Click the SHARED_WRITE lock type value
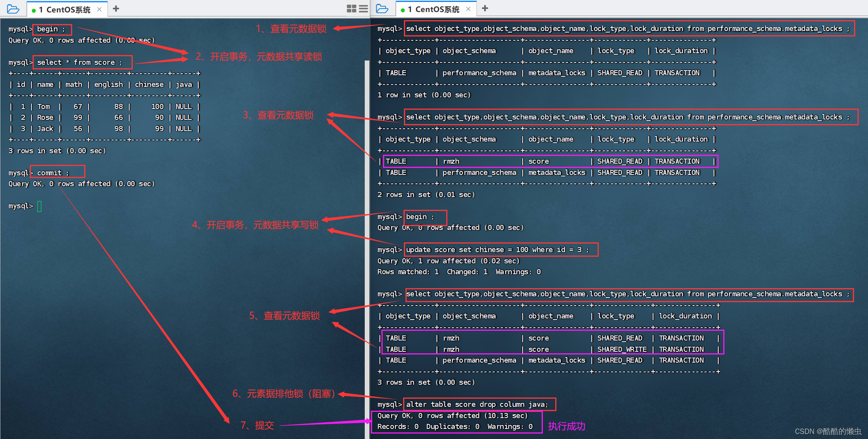The width and height of the screenshot is (868, 439). [622, 349]
